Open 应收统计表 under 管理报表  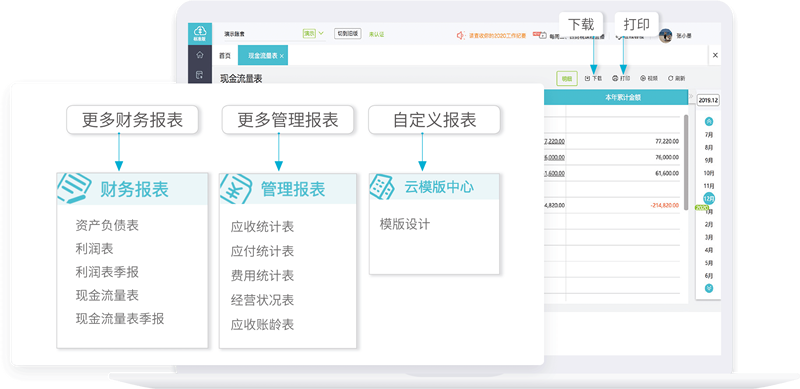[x=262, y=227]
